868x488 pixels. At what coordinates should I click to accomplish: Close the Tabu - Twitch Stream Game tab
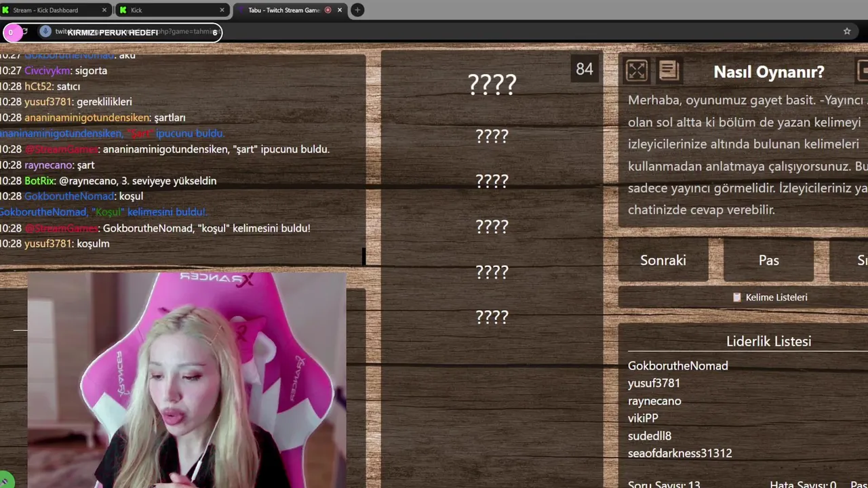[340, 10]
